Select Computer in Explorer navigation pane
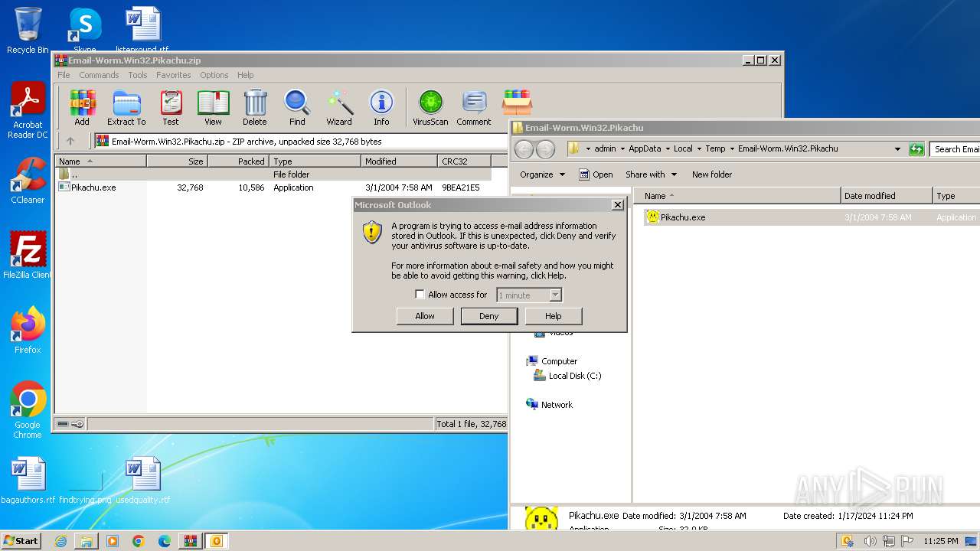The width and height of the screenshot is (980, 551). [x=559, y=361]
